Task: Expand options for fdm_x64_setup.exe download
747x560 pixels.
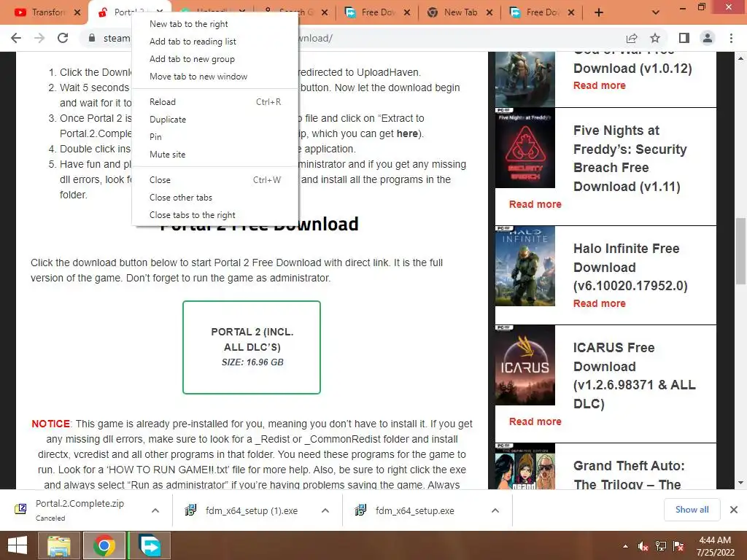Action: [x=495, y=510]
